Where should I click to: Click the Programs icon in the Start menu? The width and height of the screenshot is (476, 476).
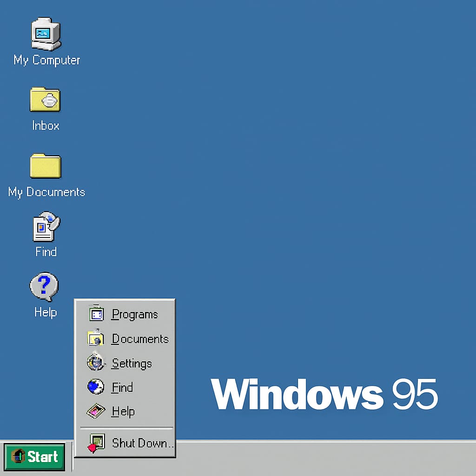pos(96,314)
